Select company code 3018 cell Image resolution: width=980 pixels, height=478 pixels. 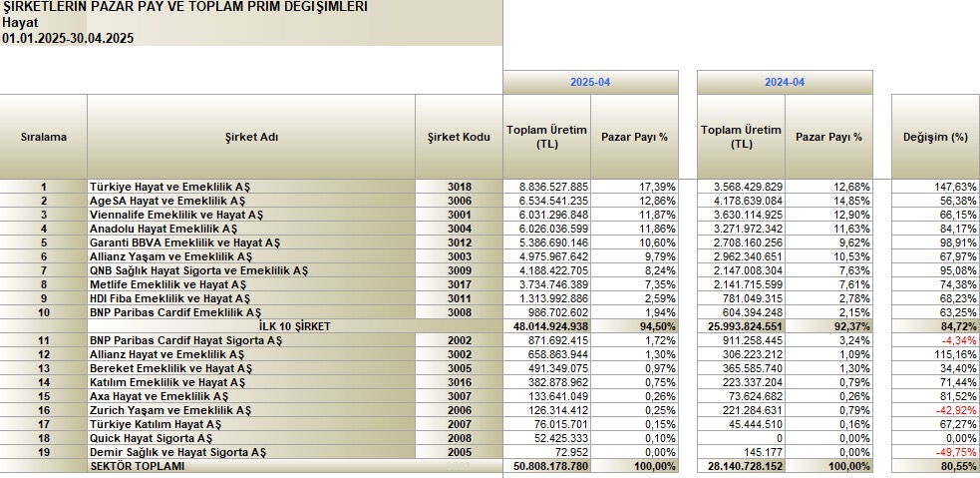tap(459, 187)
